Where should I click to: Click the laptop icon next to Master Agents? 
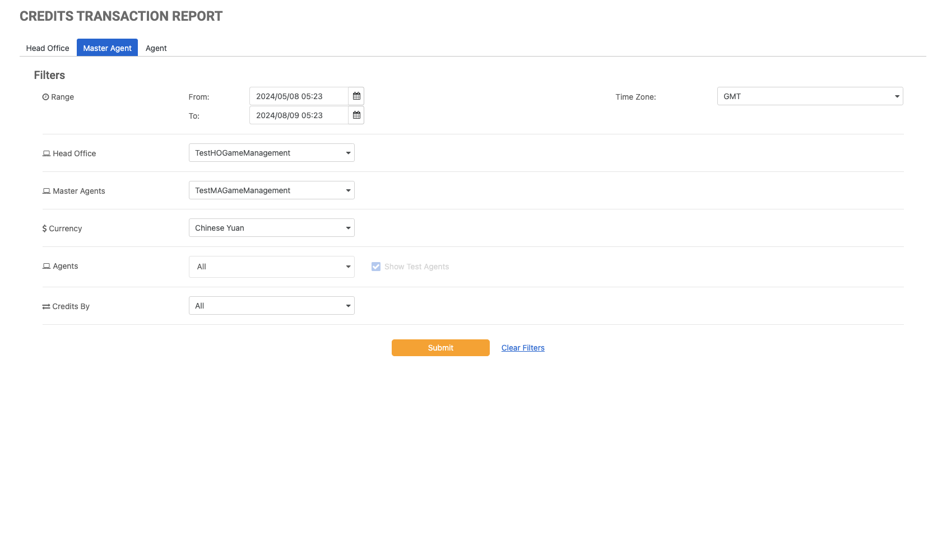point(47,191)
